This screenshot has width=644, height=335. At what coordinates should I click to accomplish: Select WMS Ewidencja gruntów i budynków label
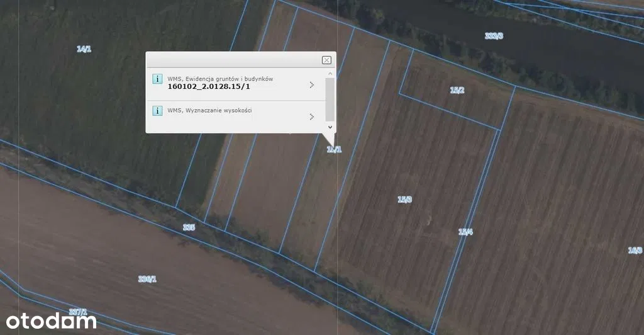[220, 78]
